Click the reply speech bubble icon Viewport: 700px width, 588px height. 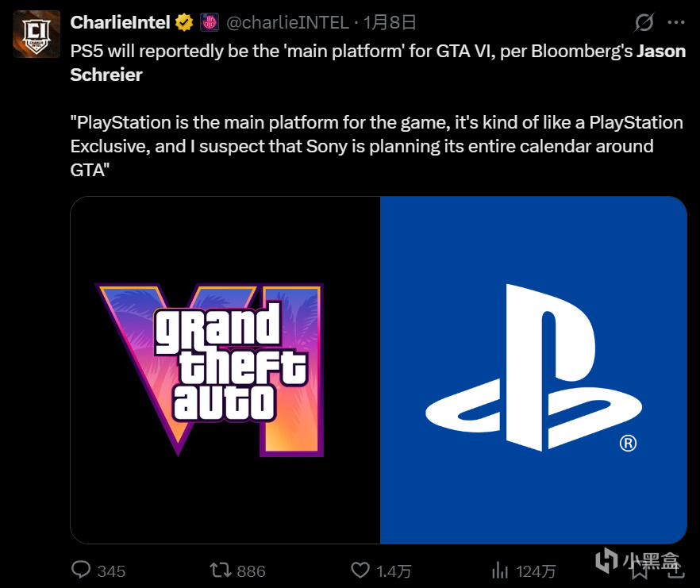pyautogui.click(x=83, y=570)
